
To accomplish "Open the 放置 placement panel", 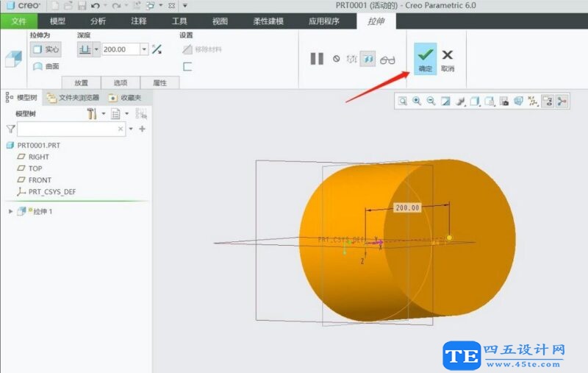I will (81, 82).
